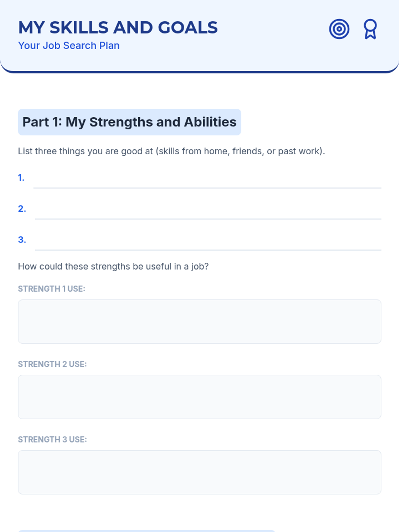Click the STRENGTH 1 USE label
Screen dimensions: 399x532
[52, 289]
